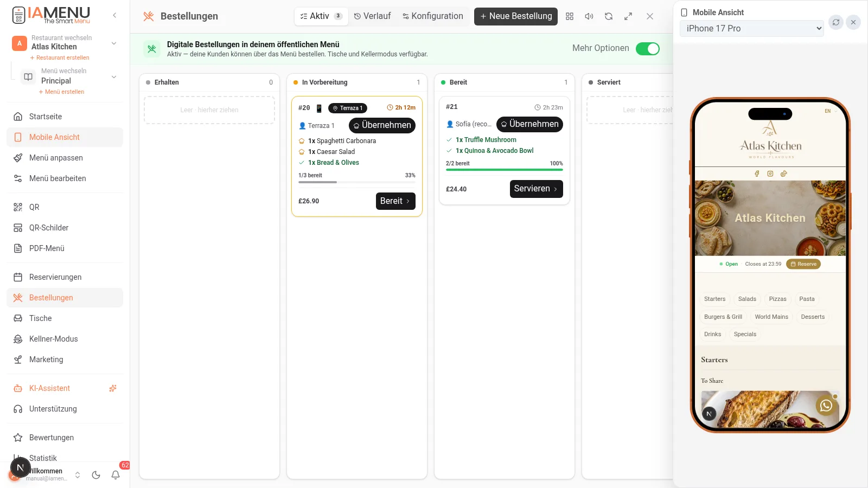The width and height of the screenshot is (868, 488).
Task: Click Menü erstellen link
Action: [61, 92]
